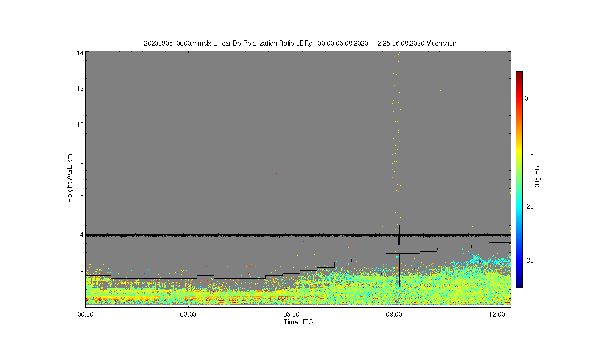Click the plot title text

click(x=300, y=43)
